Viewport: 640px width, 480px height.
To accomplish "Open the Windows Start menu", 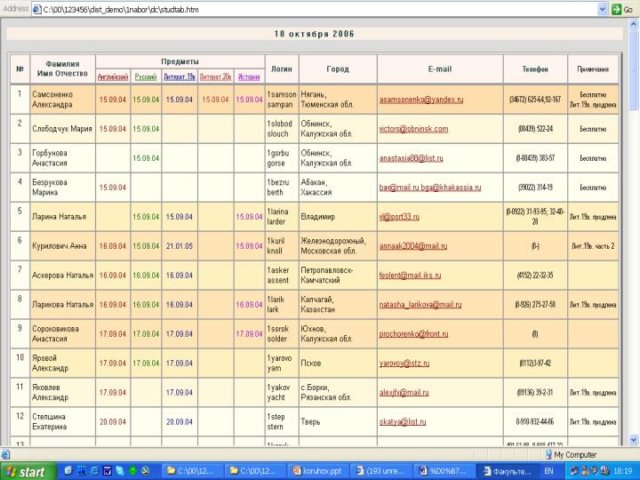I will coord(26,471).
